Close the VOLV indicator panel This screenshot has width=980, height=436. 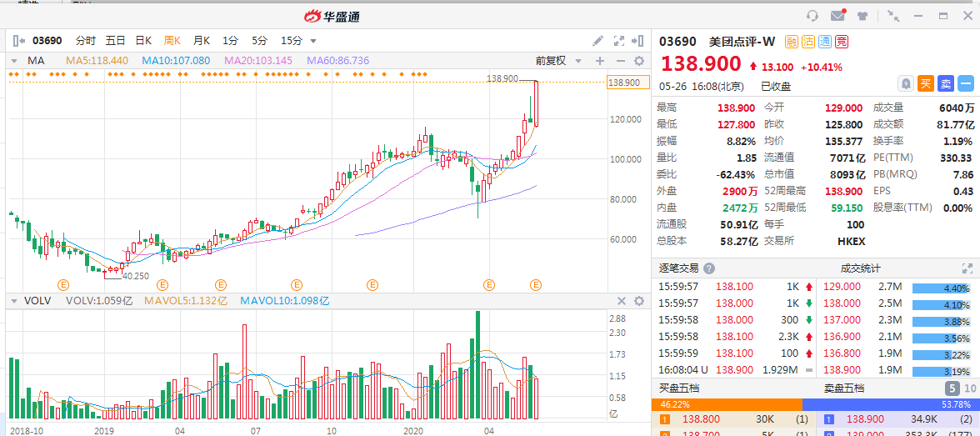tap(621, 301)
